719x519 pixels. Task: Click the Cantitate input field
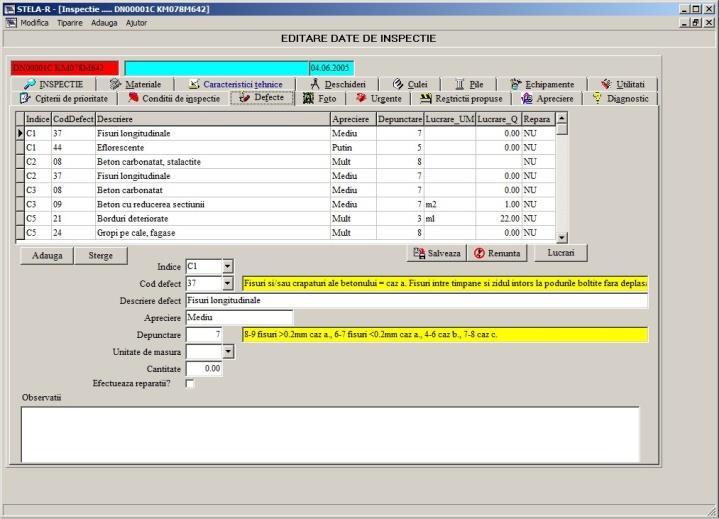click(204, 369)
